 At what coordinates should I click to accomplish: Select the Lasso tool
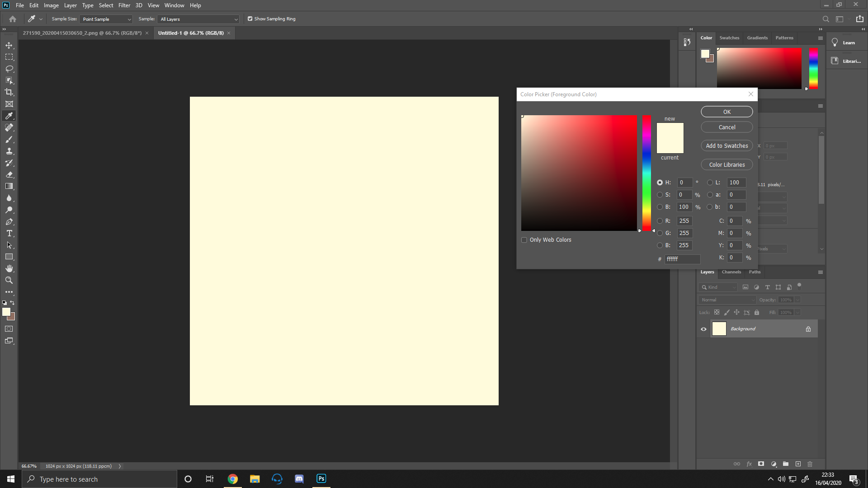[x=9, y=69]
